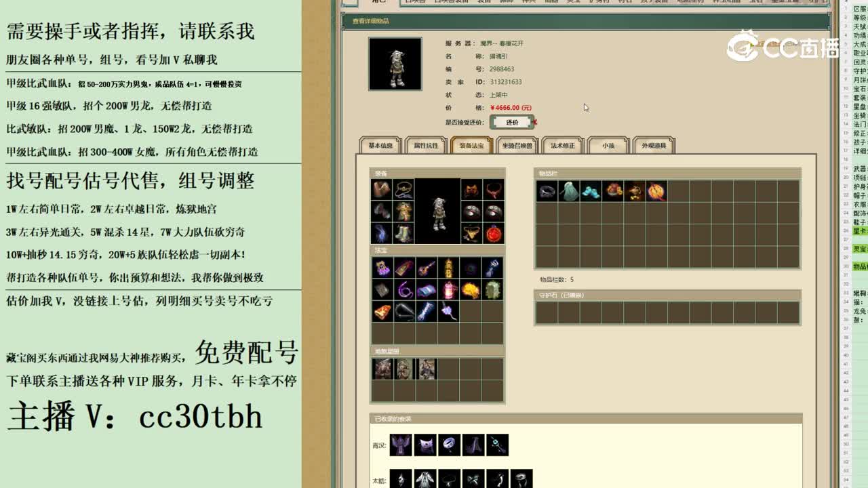Screen dimensions: 868x488
Task: Inspect the grey gauntlet equipment icon
Action: pyautogui.click(x=382, y=211)
